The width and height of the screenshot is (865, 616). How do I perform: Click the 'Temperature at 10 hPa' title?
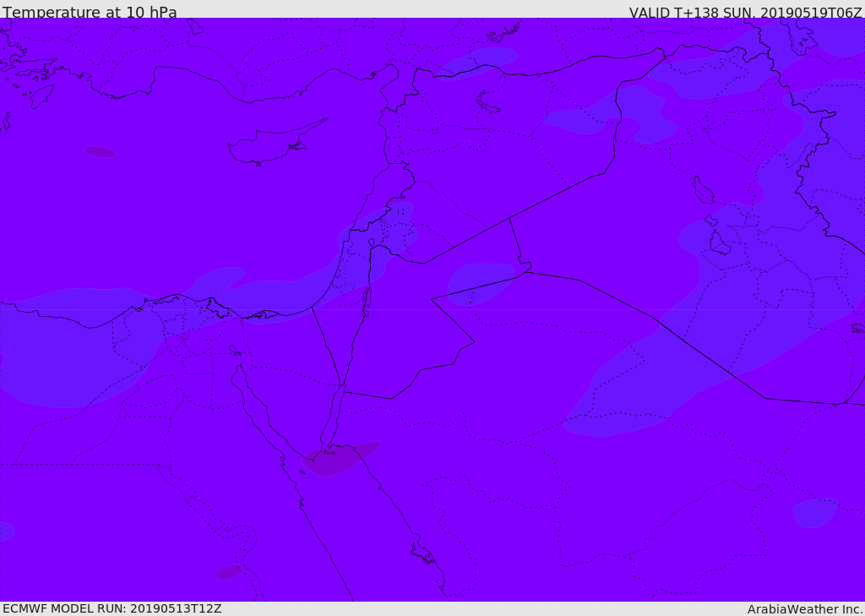point(90,12)
